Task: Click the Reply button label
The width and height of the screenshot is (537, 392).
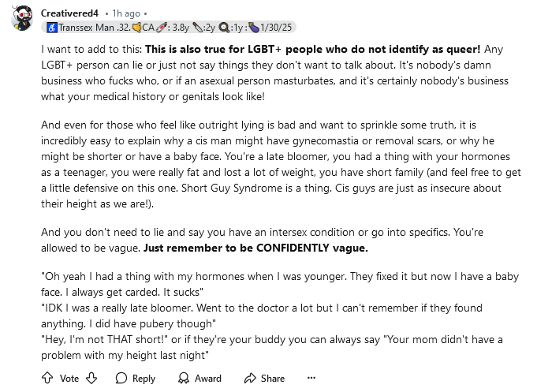Action: click(144, 379)
